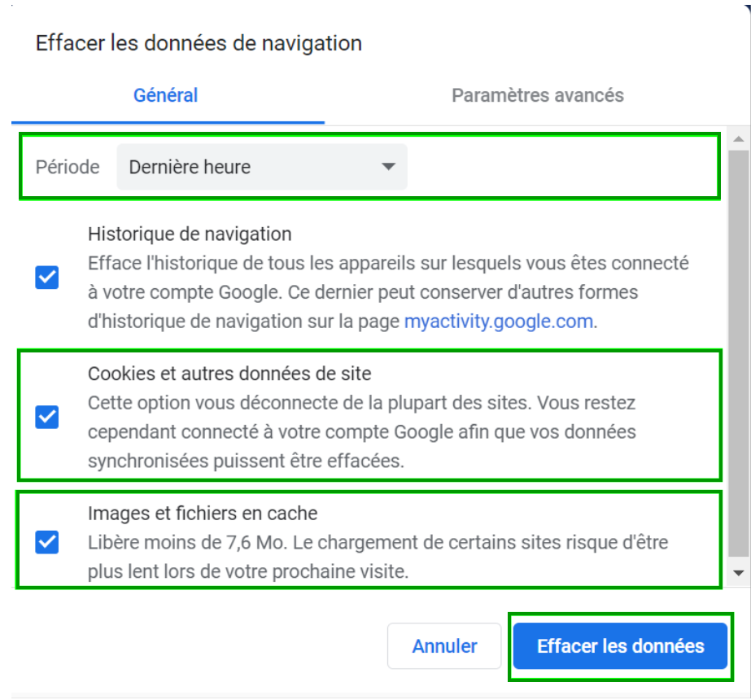Screen dimensions: 751x700
Task: Click the scrollbar down arrow
Action: (x=739, y=572)
